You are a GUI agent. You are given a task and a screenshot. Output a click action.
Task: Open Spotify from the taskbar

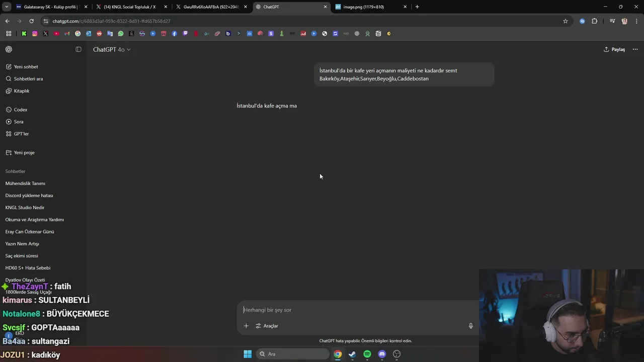click(367, 354)
